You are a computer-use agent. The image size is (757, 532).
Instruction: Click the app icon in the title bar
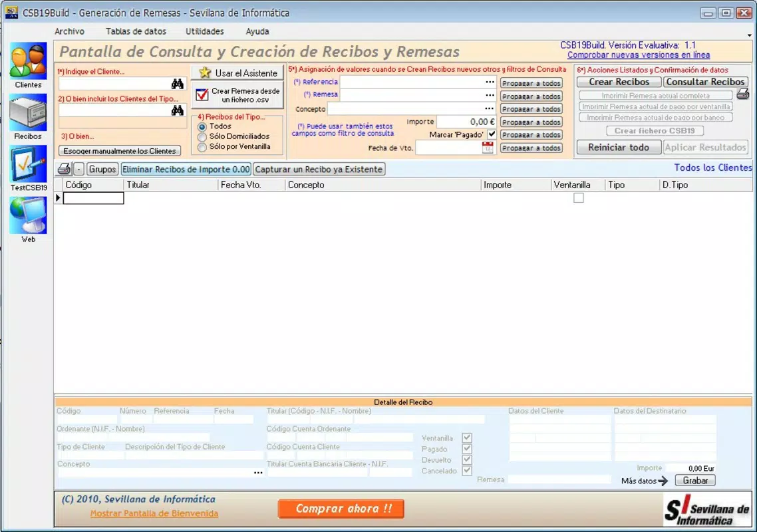pos(11,13)
